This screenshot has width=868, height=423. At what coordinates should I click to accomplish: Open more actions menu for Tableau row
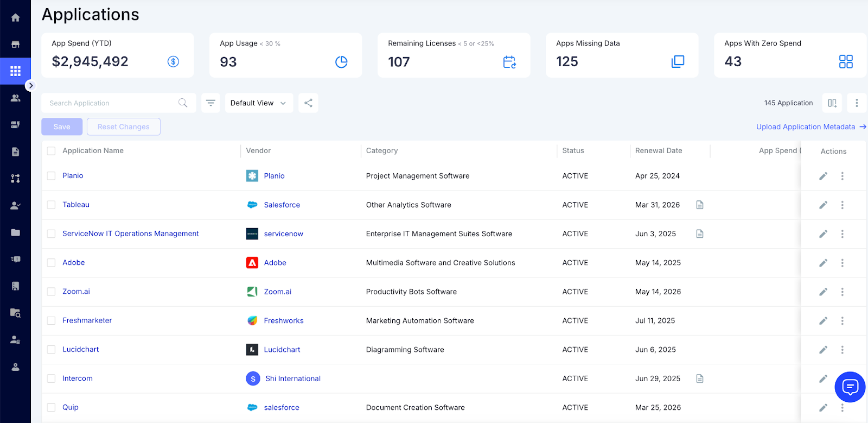(842, 205)
